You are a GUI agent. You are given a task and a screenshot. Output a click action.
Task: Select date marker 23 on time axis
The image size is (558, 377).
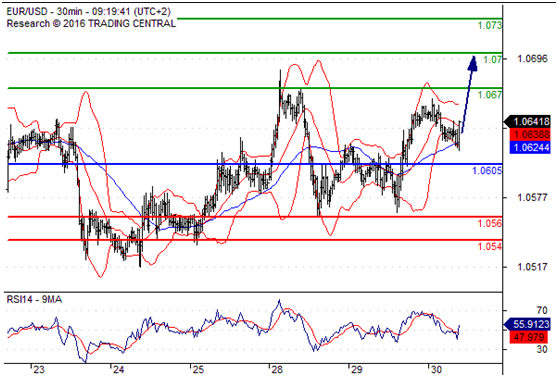39,370
